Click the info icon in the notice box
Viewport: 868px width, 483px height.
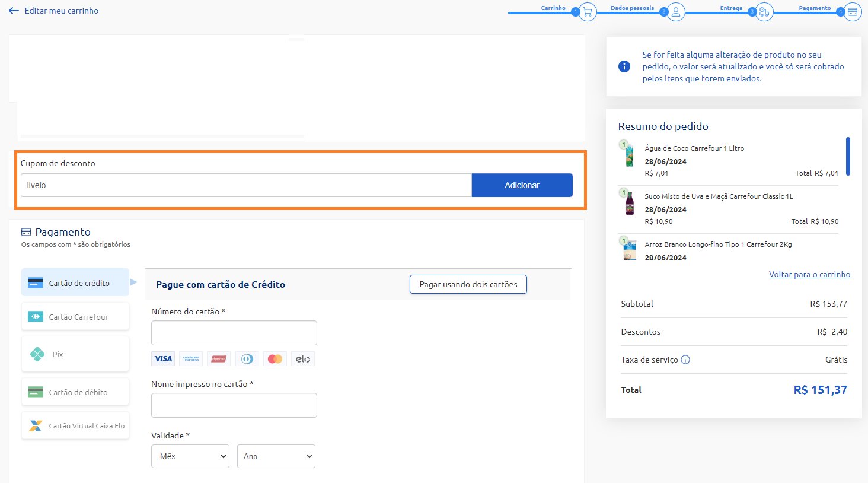[624, 66]
